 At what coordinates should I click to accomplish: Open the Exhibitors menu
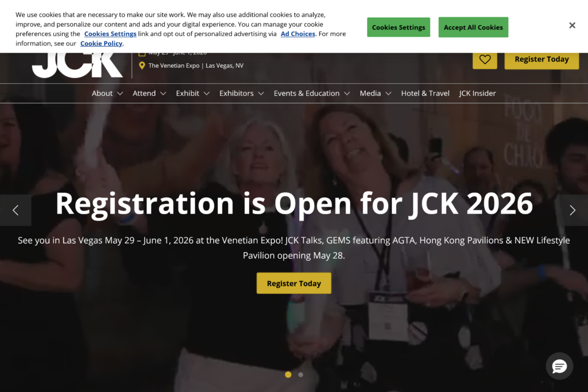click(242, 94)
